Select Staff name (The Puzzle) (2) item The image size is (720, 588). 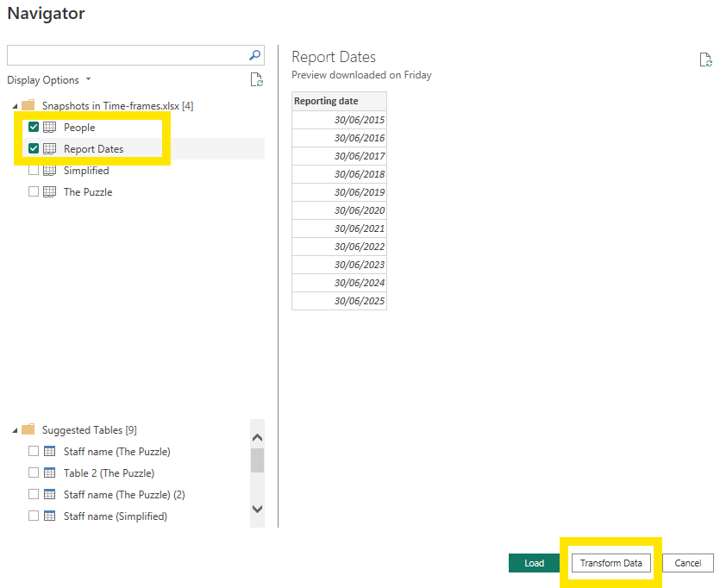123,495
